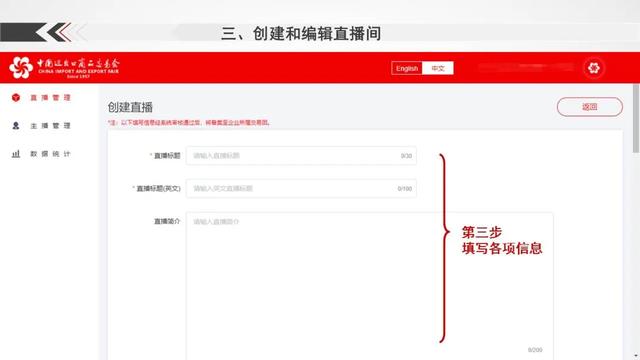This screenshot has width=640, height=360.
Task: Open the 数据统计 sidebar menu
Action: tap(50, 154)
